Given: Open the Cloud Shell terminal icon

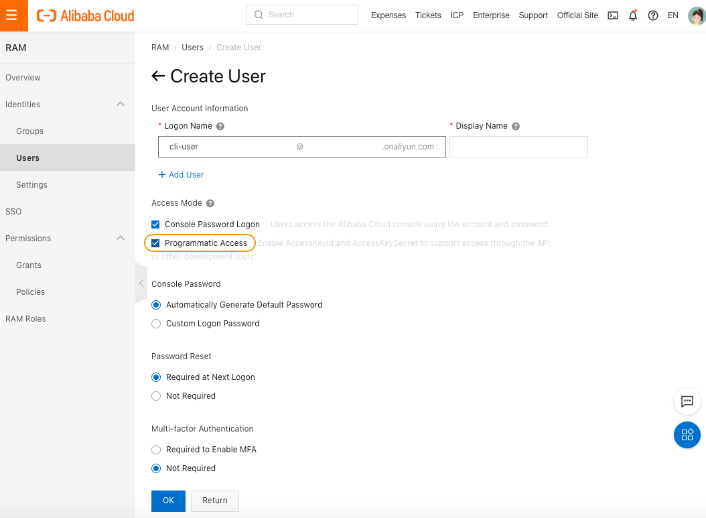Looking at the screenshot, I should pyautogui.click(x=613, y=16).
